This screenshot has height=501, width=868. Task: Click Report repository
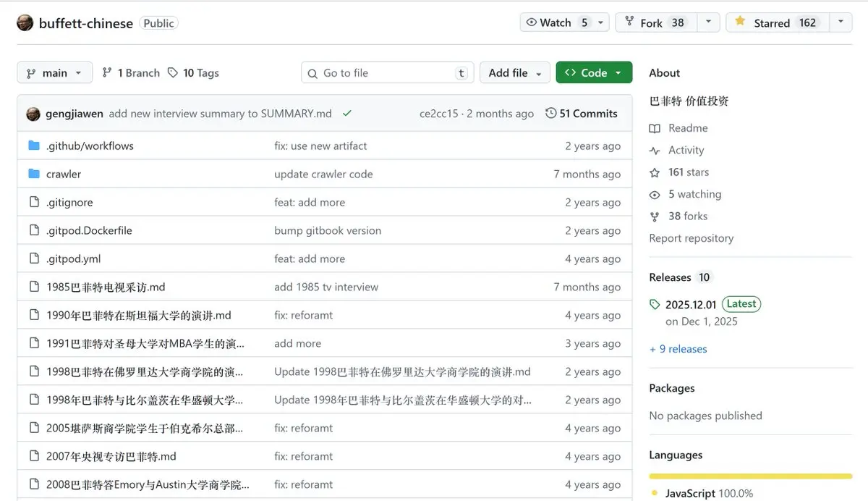(692, 238)
